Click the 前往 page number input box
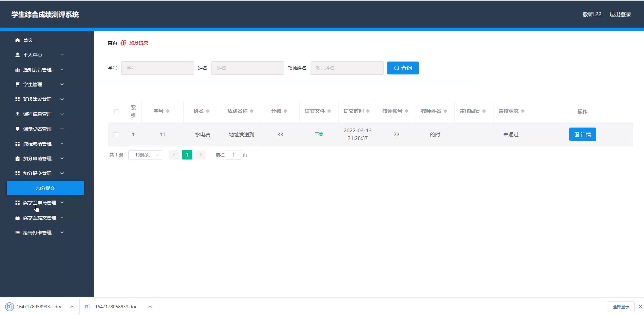The height and width of the screenshot is (315, 644). 233,155
